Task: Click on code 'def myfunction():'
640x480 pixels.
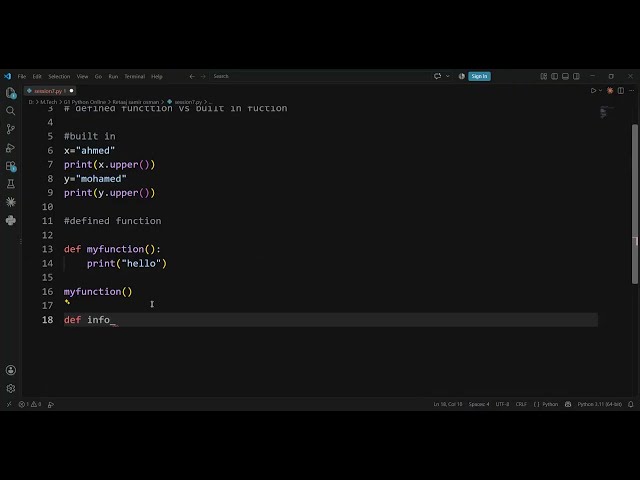Action: click(x=112, y=249)
